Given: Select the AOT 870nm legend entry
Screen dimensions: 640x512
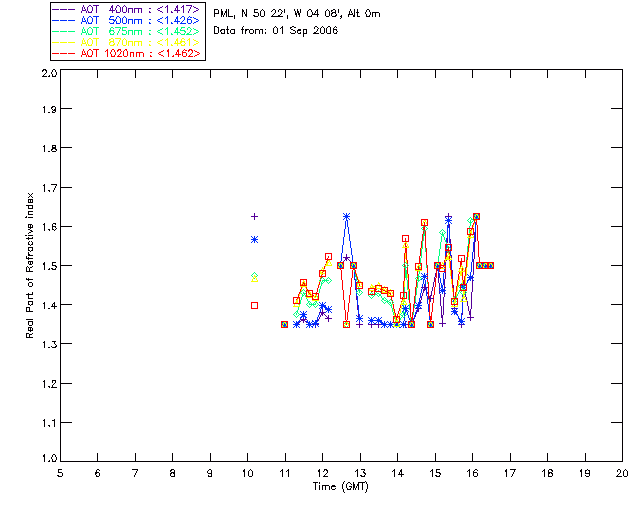Looking at the screenshot, I should tap(126, 42).
